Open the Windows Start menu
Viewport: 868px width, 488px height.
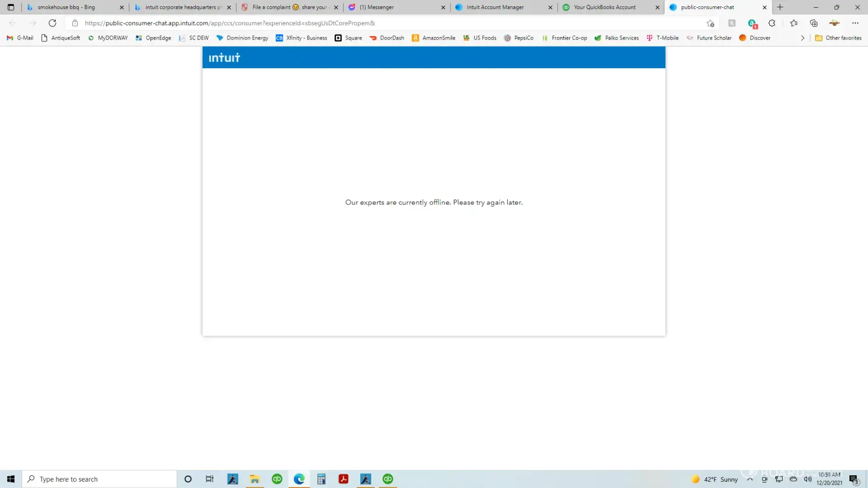11,479
